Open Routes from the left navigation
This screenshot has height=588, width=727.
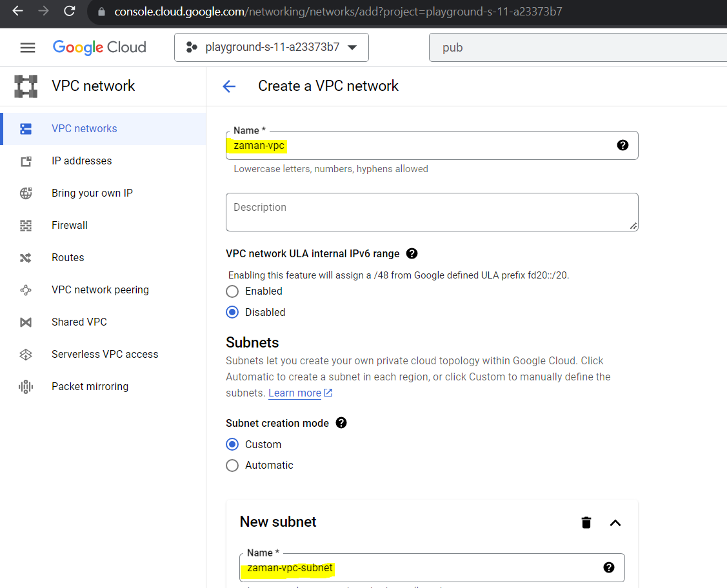tap(68, 257)
